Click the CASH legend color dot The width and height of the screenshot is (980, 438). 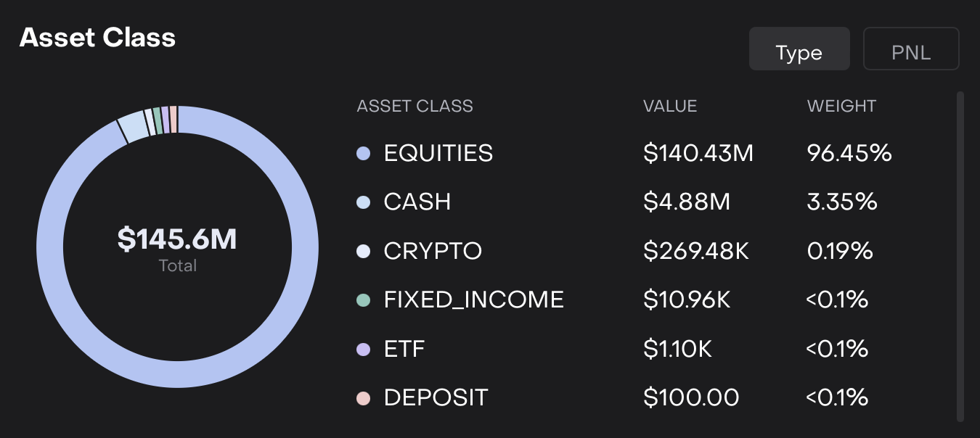pyautogui.click(x=364, y=202)
